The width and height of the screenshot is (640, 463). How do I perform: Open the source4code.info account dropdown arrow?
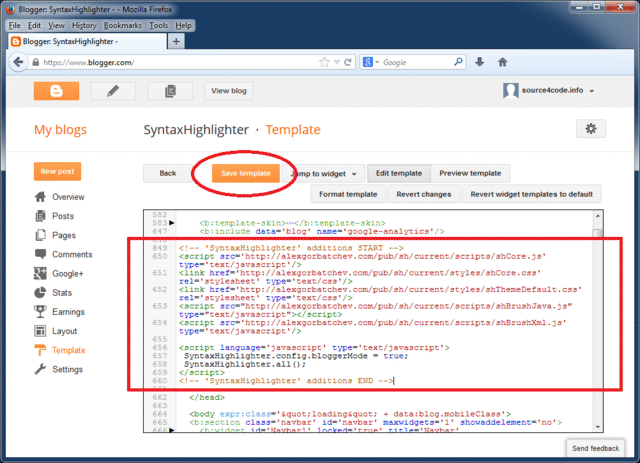591,91
